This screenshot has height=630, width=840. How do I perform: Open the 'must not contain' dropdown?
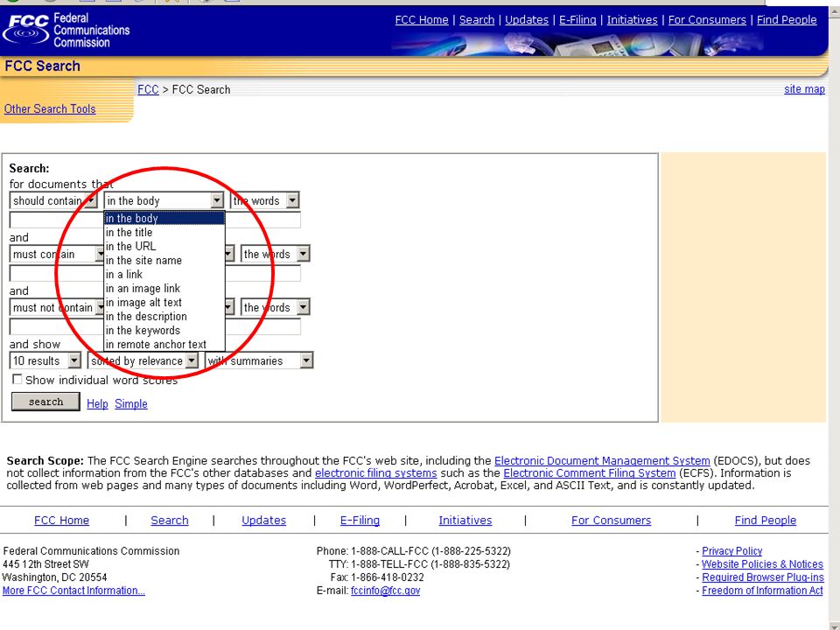pos(56,307)
